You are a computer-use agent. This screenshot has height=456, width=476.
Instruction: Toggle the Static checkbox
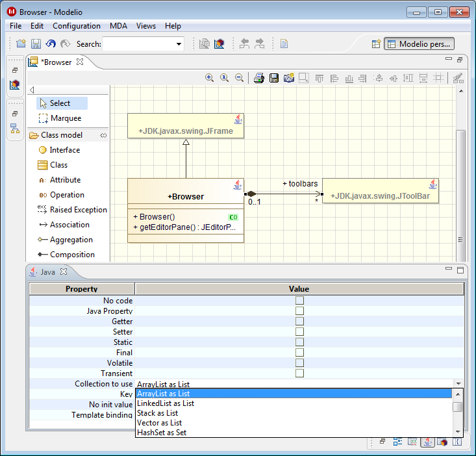(x=299, y=342)
